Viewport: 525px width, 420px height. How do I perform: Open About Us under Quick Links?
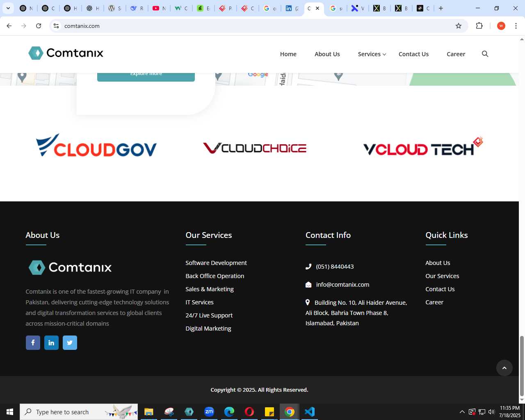click(438, 263)
